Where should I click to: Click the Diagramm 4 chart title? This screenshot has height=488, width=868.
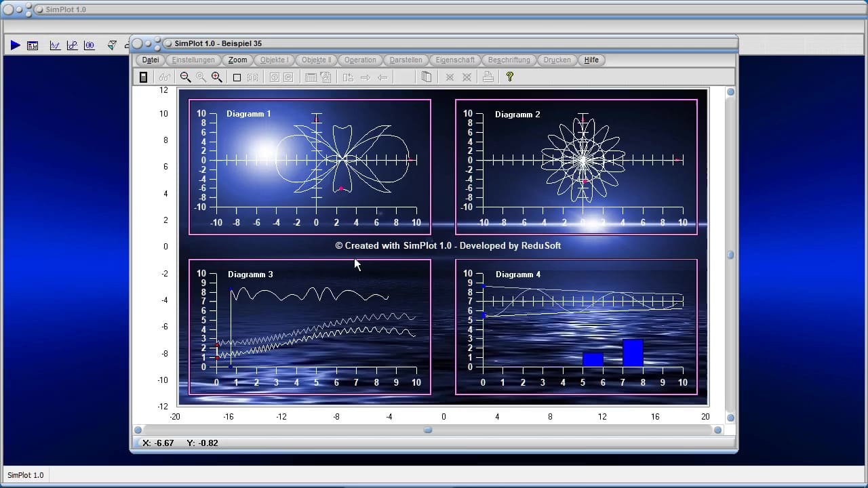(x=518, y=274)
